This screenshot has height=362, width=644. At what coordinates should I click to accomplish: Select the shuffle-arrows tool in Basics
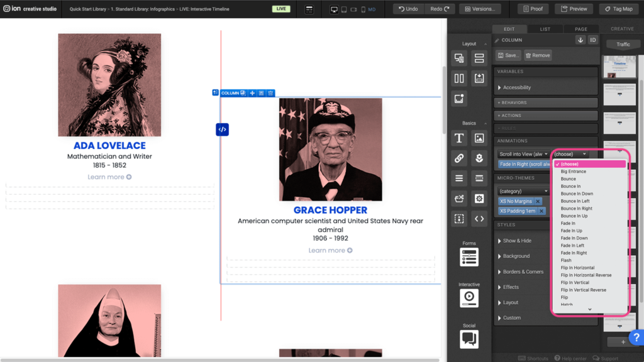pos(458,199)
